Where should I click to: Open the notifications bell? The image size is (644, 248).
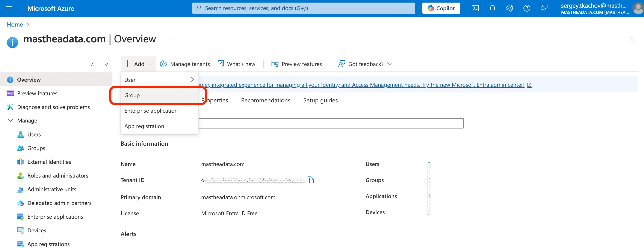[x=492, y=8]
